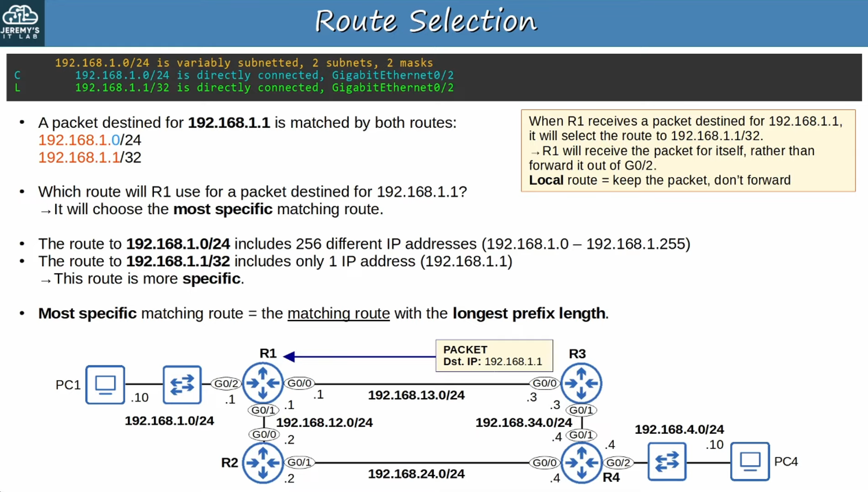This screenshot has width=868, height=492.
Task: Select the R2 router icon
Action: (263, 462)
